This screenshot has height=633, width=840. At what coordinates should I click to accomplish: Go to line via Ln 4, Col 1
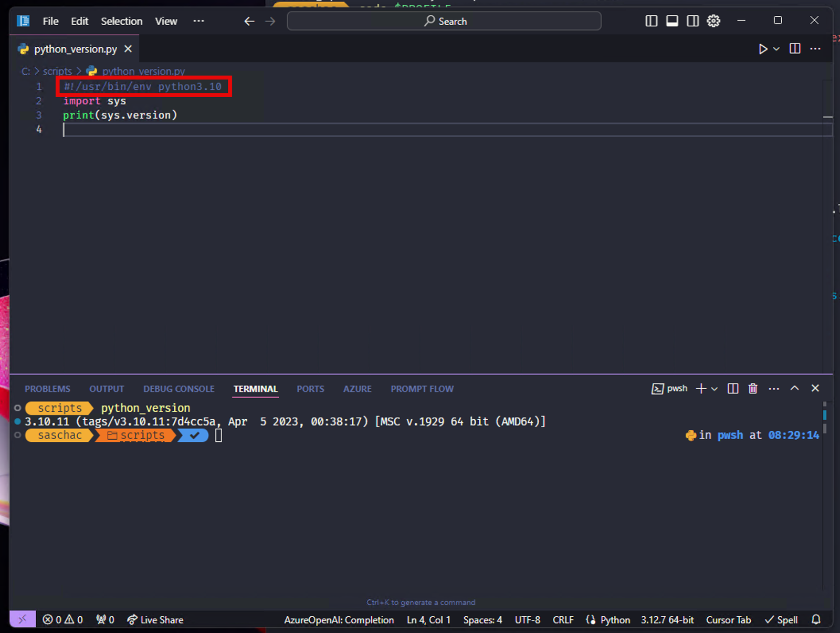pyautogui.click(x=428, y=620)
